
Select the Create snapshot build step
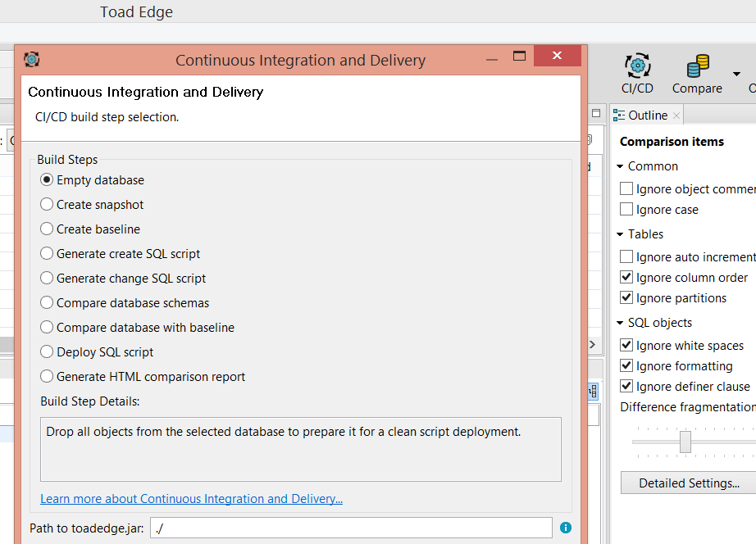click(x=46, y=204)
